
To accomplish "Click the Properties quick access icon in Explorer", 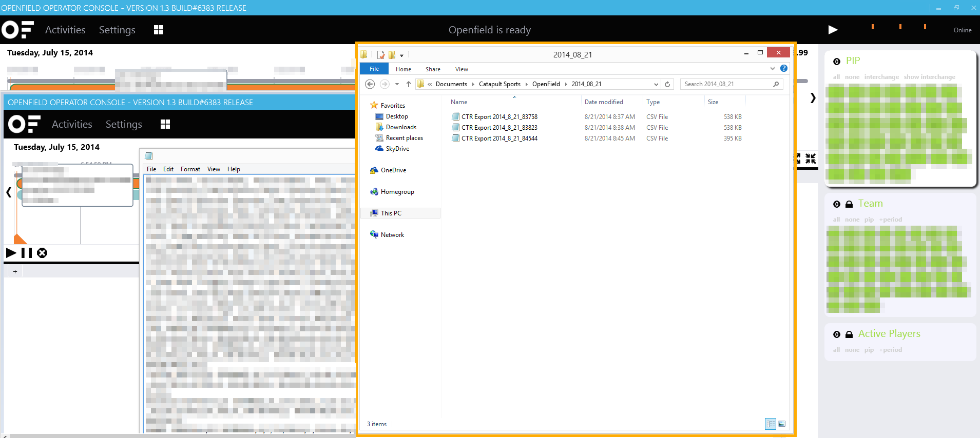I will click(x=381, y=54).
